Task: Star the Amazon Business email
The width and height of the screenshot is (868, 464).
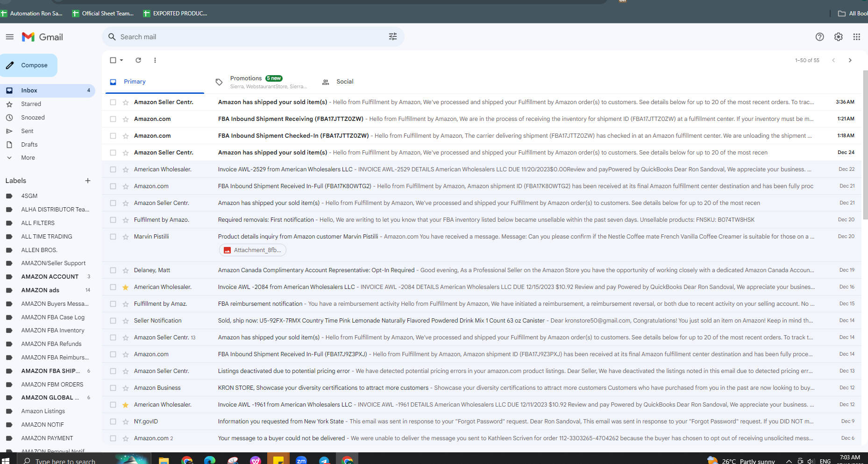Action: tap(126, 388)
